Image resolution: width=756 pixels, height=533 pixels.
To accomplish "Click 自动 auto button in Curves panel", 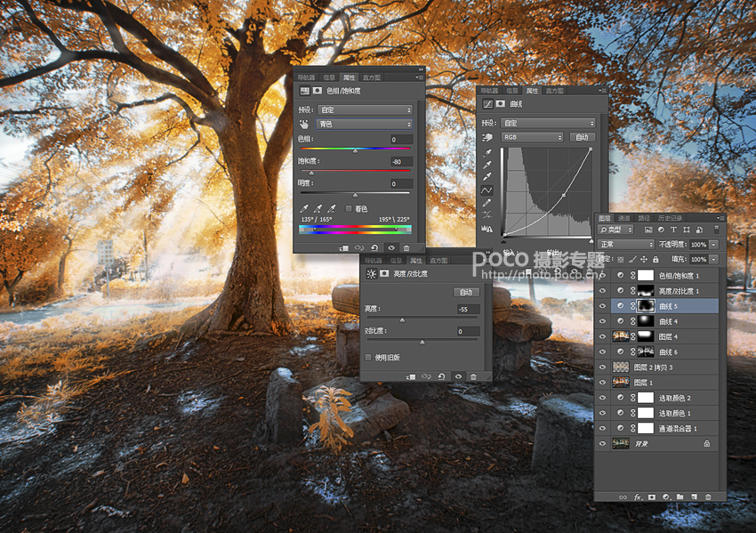I will pos(582,137).
